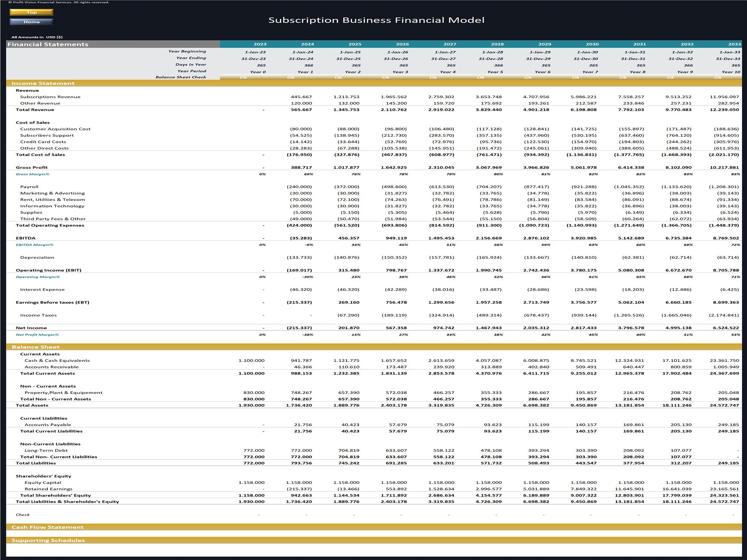Click the Gross Margin% row label

click(32, 174)
